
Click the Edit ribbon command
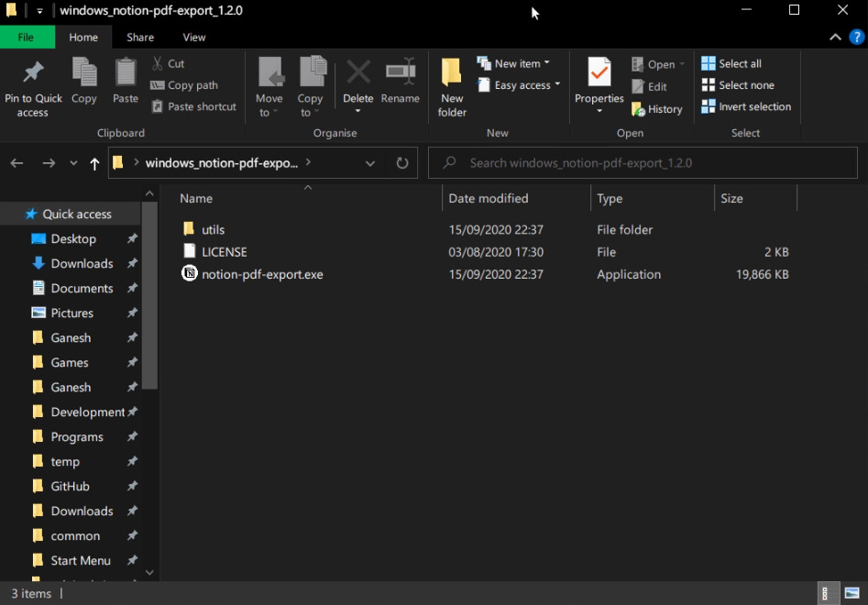[x=649, y=87]
